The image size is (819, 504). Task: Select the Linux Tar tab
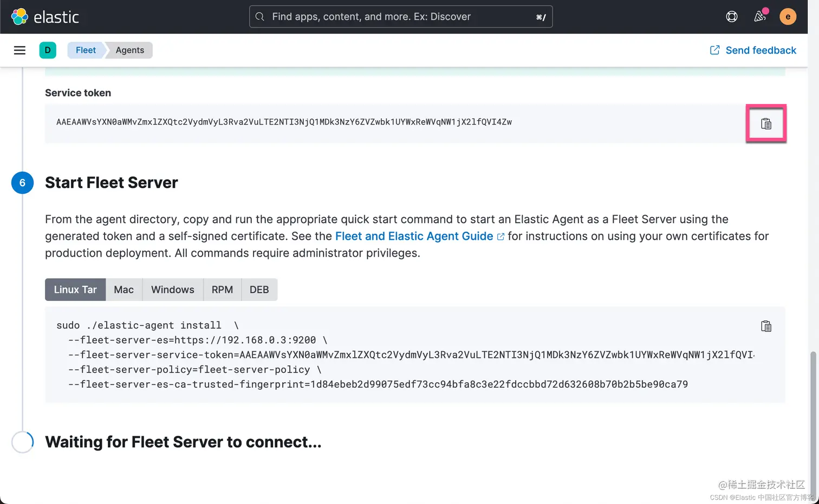coord(75,290)
